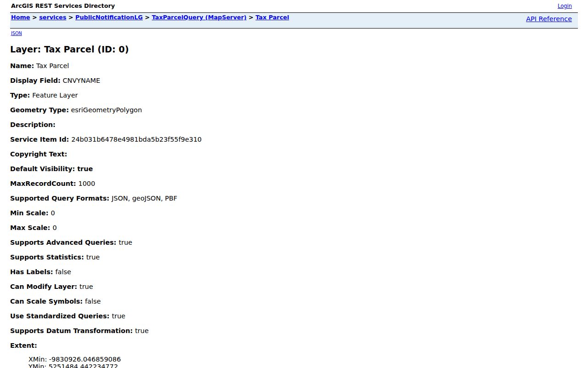Image resolution: width=588 pixels, height=368 pixels.
Task: Go to Home breadcrumb link
Action: pyautogui.click(x=21, y=17)
